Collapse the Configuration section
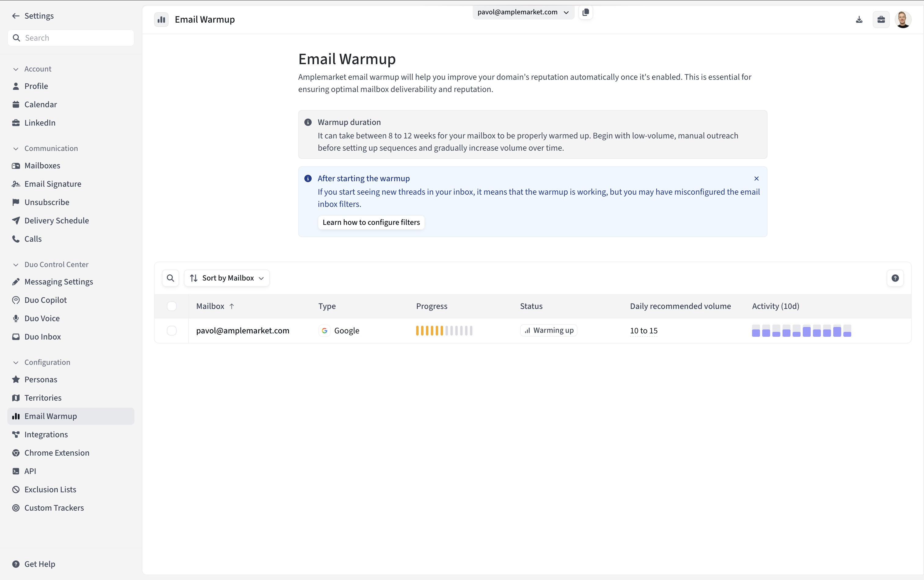The image size is (924, 580). point(16,363)
